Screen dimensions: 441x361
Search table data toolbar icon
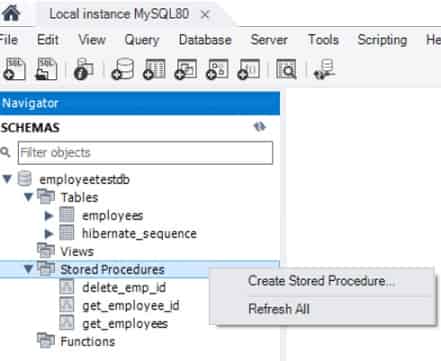pyautogui.click(x=286, y=69)
